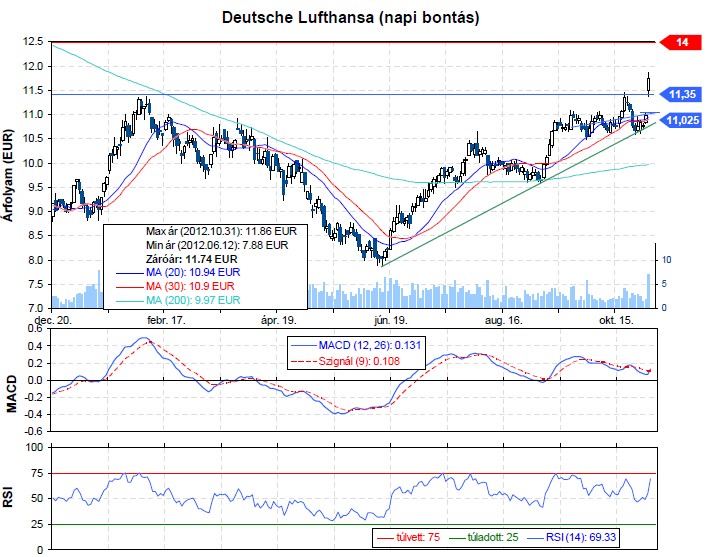Click the okt. 15. date label
The width and height of the screenshot is (710, 557).
point(616,321)
